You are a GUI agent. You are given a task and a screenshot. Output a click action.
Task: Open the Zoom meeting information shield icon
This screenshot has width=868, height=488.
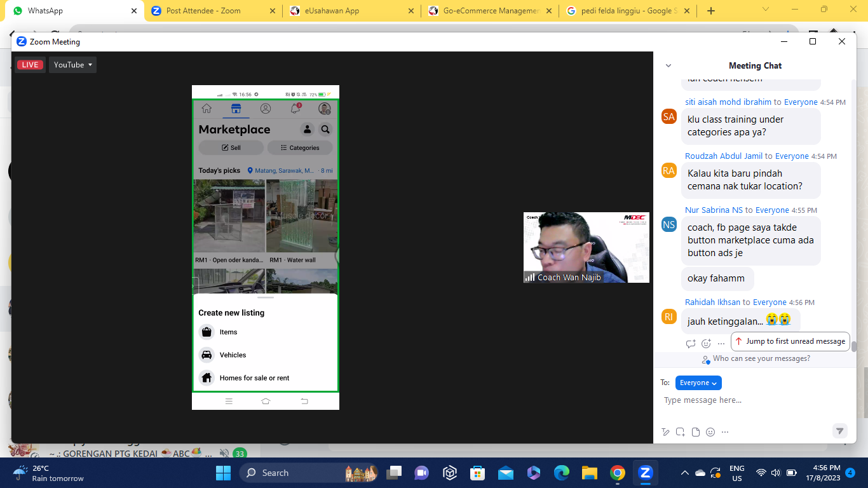(x=22, y=41)
